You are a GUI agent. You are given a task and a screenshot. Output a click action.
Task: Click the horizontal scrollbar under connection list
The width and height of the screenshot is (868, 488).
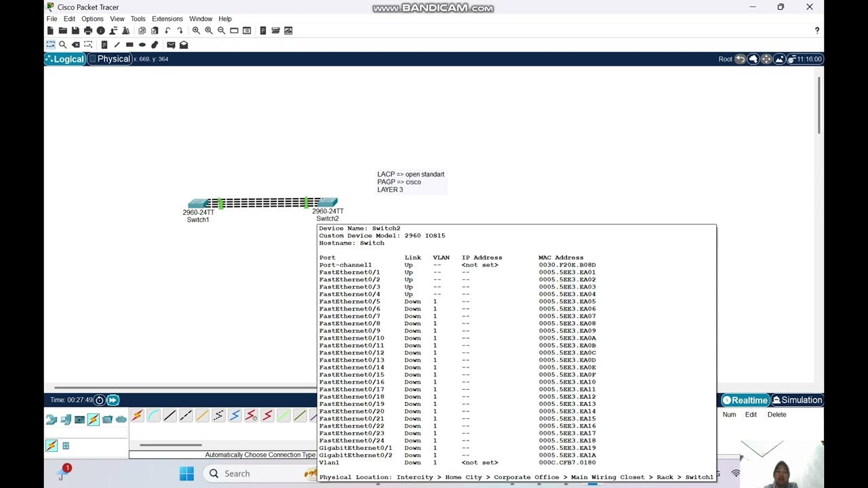click(171, 445)
